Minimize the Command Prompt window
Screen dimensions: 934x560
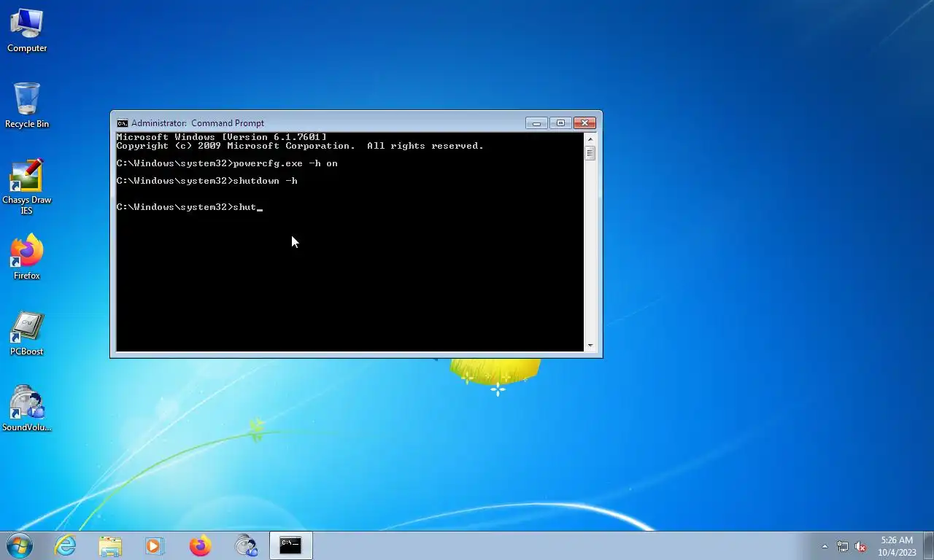coord(536,123)
